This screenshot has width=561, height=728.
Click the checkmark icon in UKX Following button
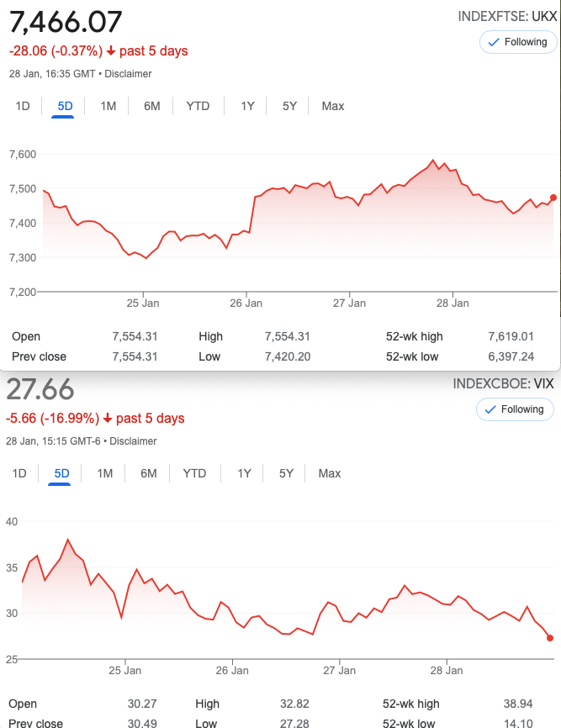tap(494, 42)
